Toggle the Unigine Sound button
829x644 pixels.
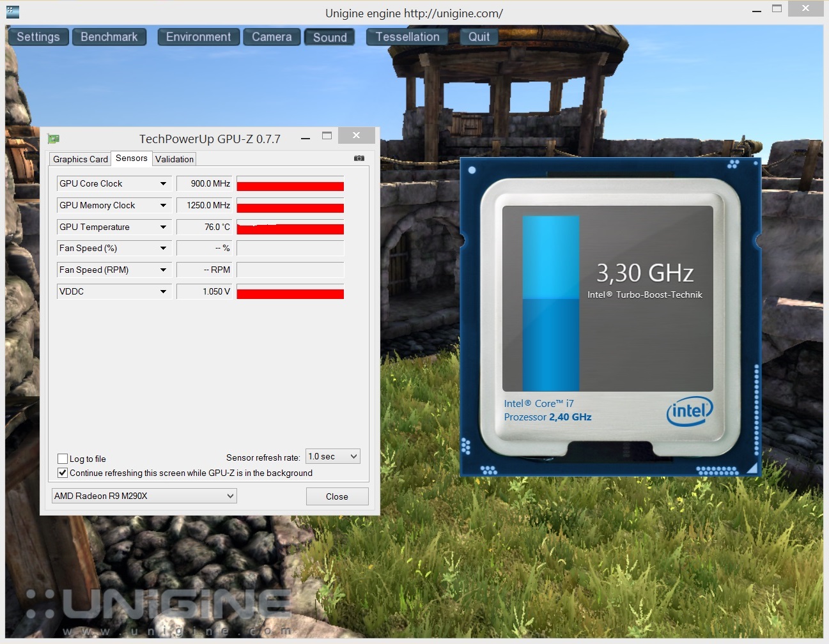click(x=330, y=37)
